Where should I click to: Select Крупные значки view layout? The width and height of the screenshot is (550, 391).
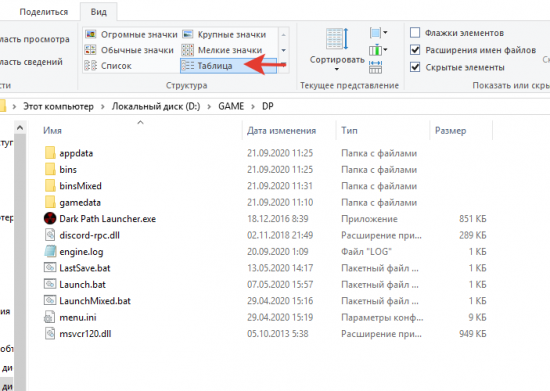[224, 34]
